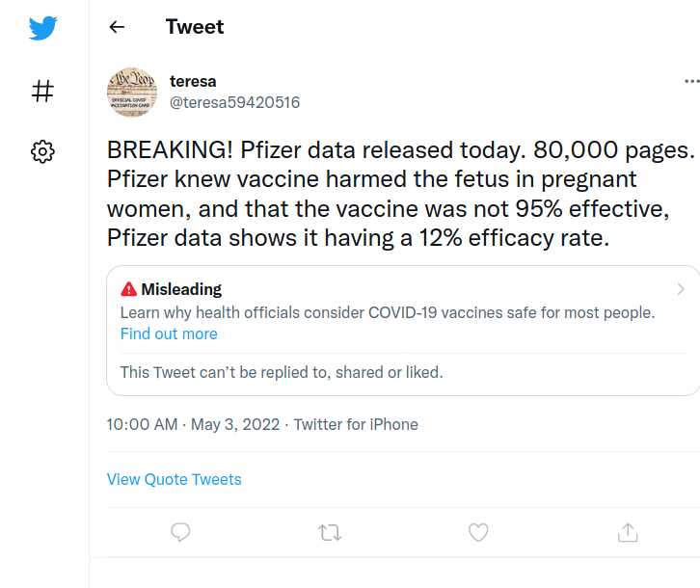Click teresa's profile avatar

pyautogui.click(x=132, y=92)
